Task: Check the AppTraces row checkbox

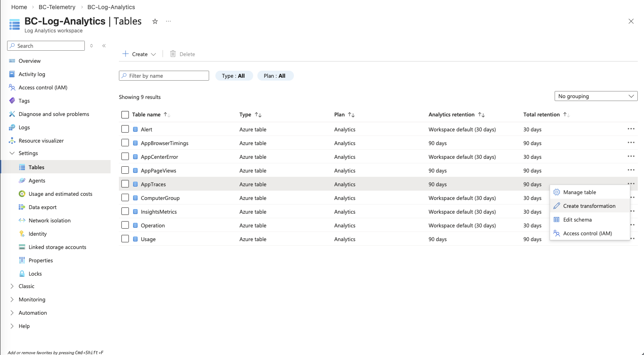Action: coord(125,184)
